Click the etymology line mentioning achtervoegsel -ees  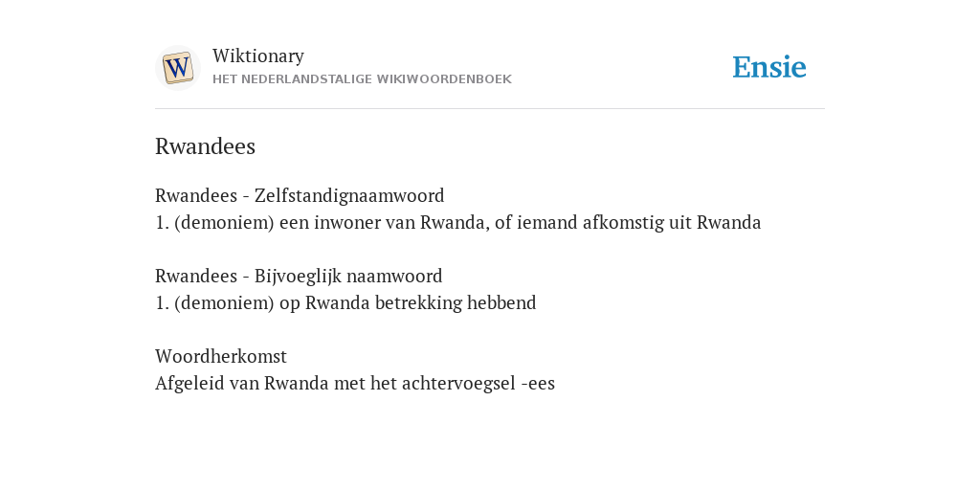[x=355, y=383]
